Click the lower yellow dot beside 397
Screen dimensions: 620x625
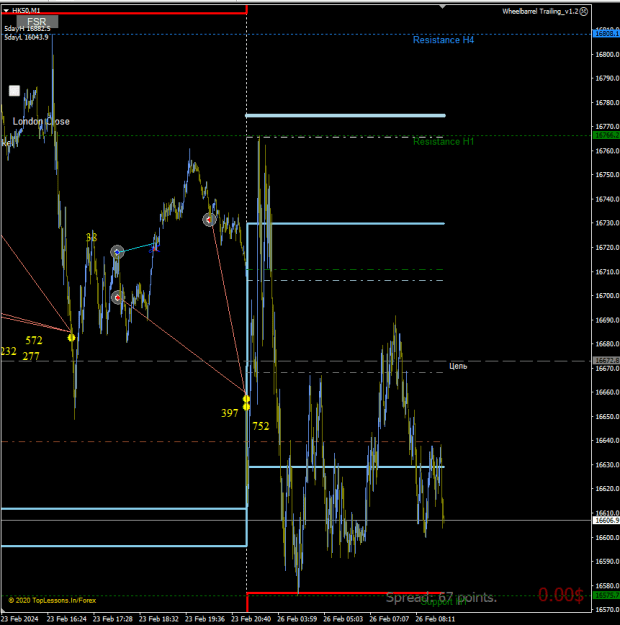(x=246, y=407)
